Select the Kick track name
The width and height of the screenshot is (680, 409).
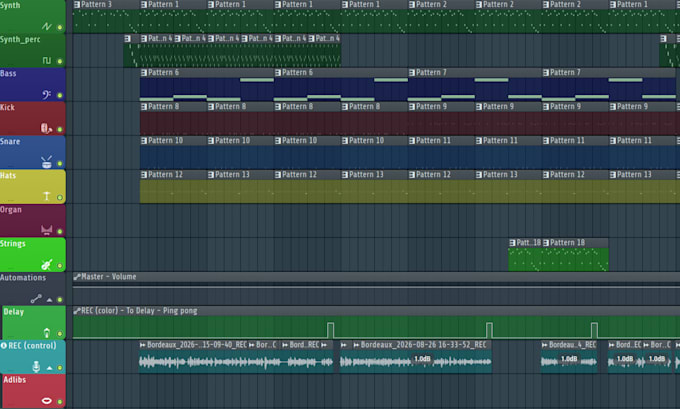[x=7, y=107]
